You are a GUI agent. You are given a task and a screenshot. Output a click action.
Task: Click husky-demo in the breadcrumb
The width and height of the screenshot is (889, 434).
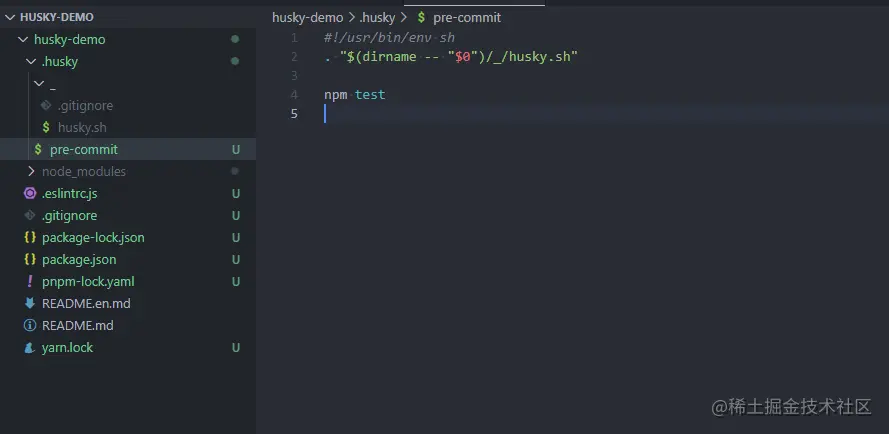[x=307, y=18]
